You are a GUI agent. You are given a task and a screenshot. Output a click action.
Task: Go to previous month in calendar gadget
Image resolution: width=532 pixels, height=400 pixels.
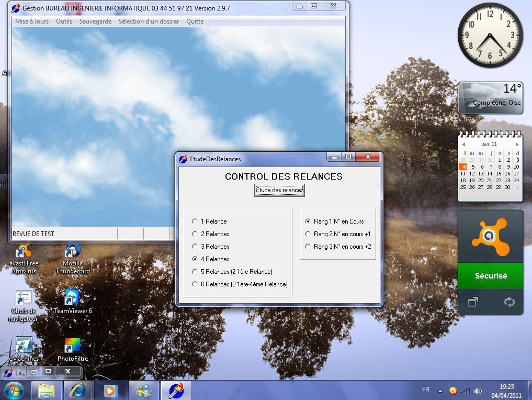point(462,145)
